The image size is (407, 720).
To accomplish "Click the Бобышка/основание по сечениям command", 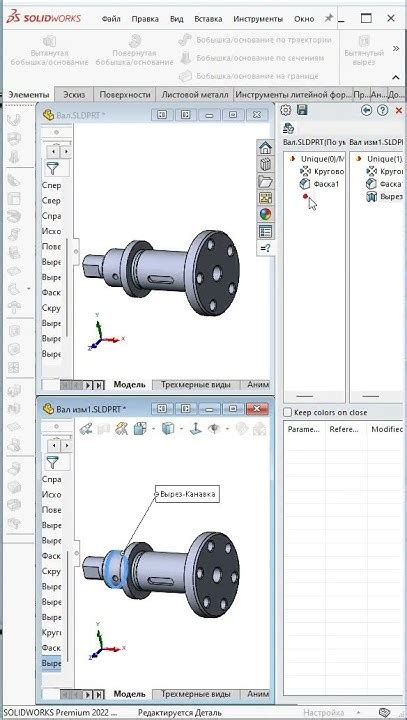I will point(252,58).
